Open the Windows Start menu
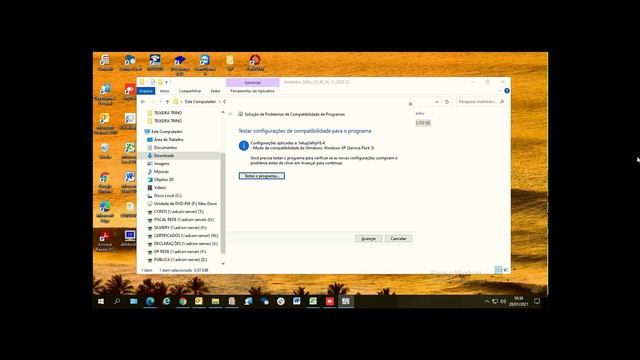This screenshot has width=640, height=360. [101, 301]
